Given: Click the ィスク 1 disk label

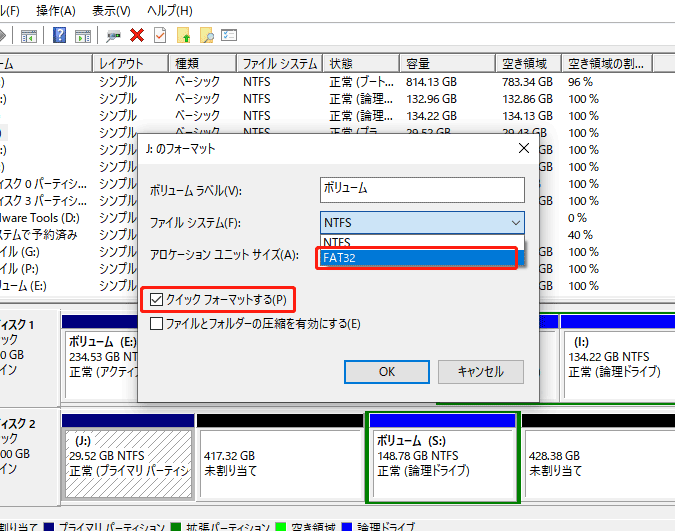Looking at the screenshot, I should 17,325.
